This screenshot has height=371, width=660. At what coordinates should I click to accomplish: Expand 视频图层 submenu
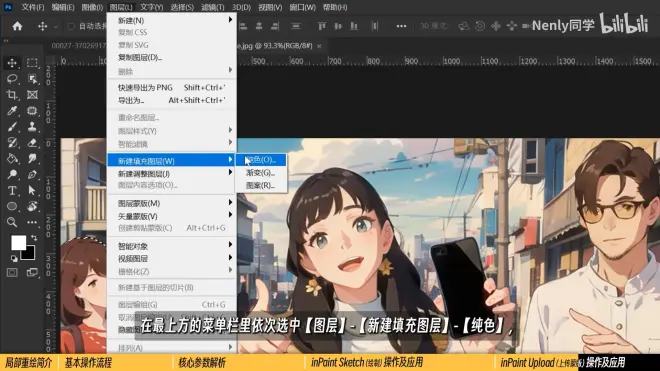point(172,259)
